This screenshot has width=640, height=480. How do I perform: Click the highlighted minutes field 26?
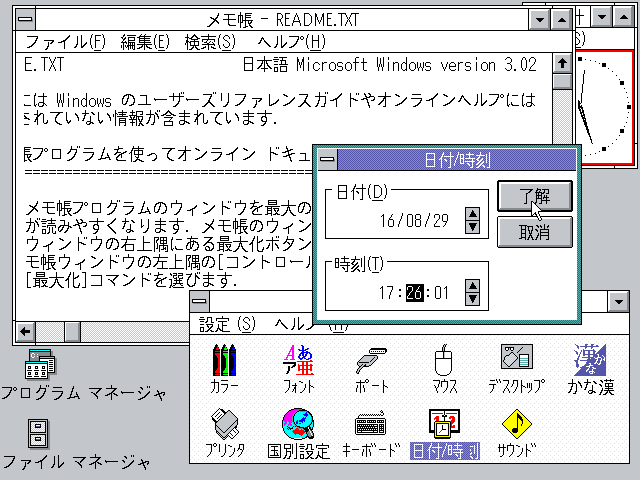415,293
